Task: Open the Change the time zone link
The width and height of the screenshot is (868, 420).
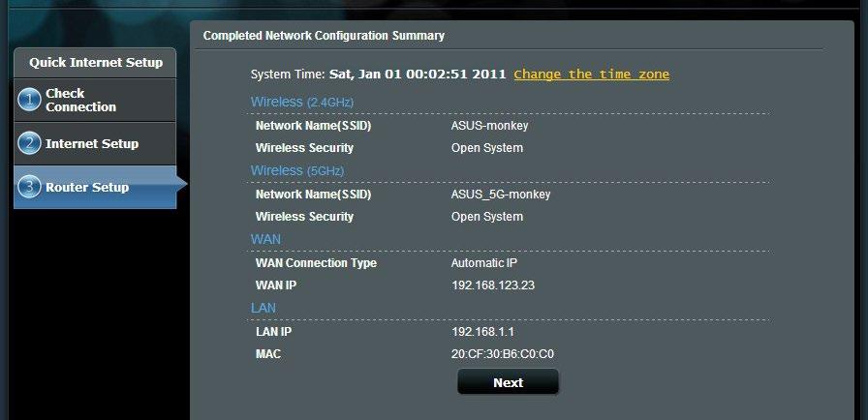Action: click(591, 75)
